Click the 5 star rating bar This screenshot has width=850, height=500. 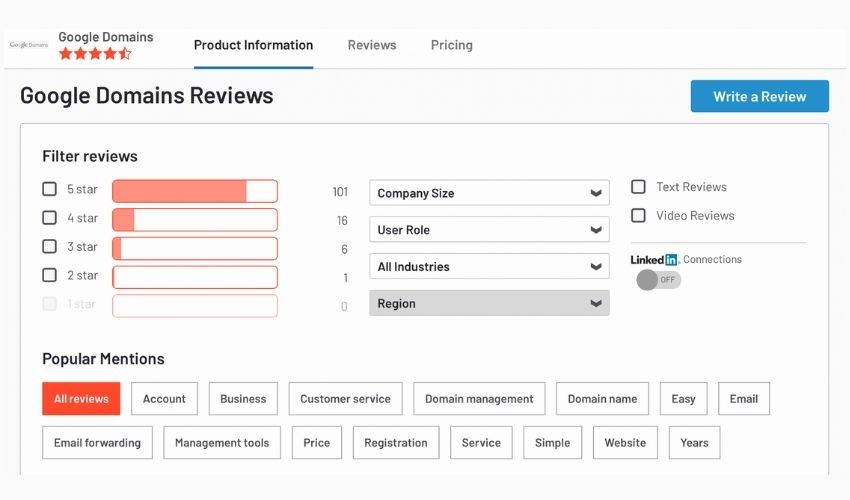[x=195, y=191]
